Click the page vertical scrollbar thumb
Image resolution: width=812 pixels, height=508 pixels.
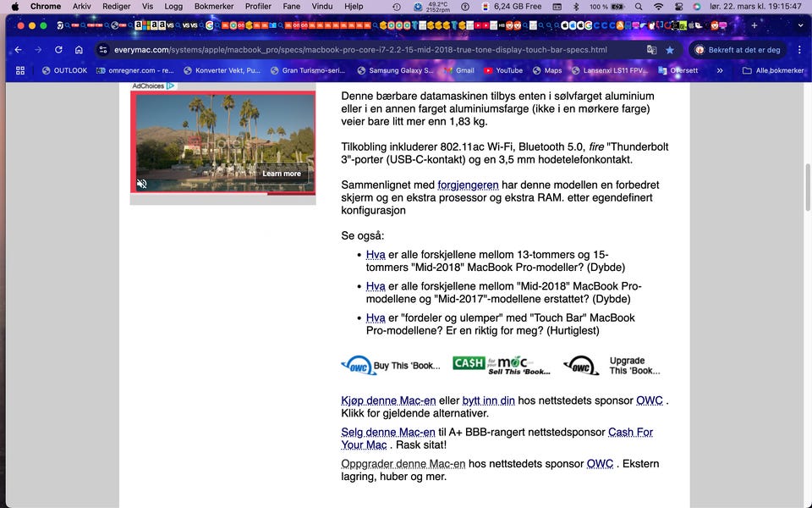click(807, 187)
